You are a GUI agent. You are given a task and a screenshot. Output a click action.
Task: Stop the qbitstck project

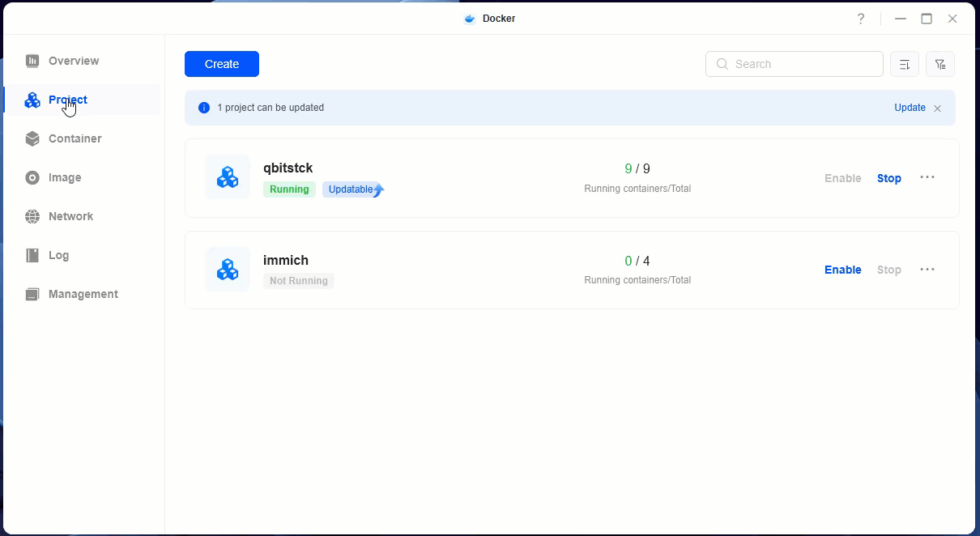click(888, 178)
